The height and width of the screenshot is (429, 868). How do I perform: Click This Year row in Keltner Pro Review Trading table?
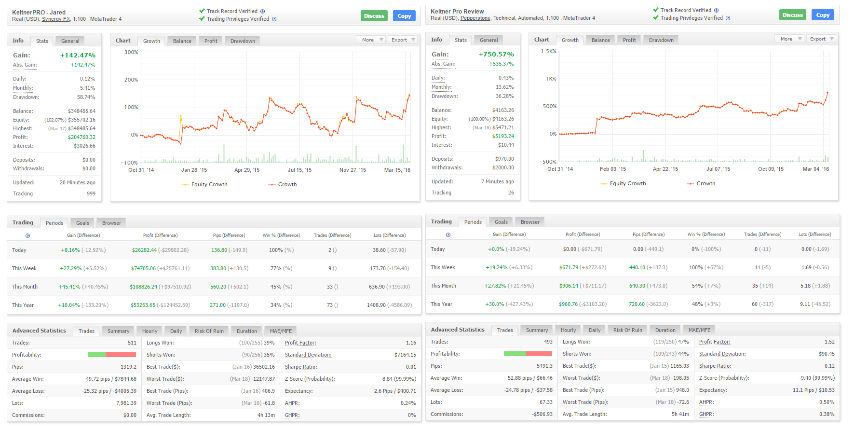click(x=633, y=304)
